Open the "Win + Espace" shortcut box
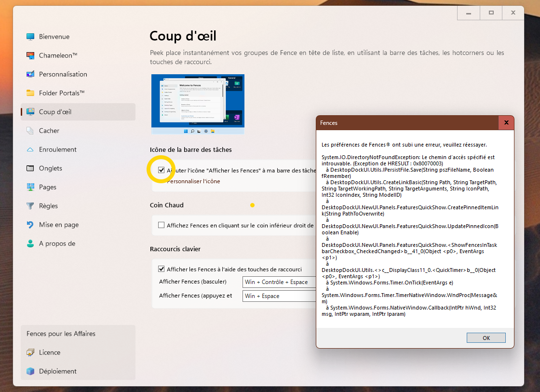 click(279, 296)
